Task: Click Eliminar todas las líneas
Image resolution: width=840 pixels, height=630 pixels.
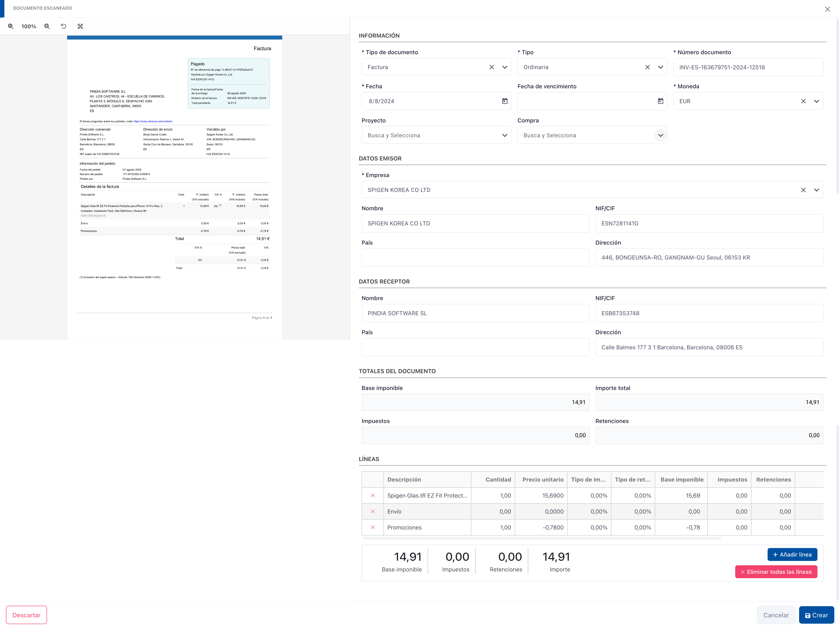Action: (x=776, y=572)
